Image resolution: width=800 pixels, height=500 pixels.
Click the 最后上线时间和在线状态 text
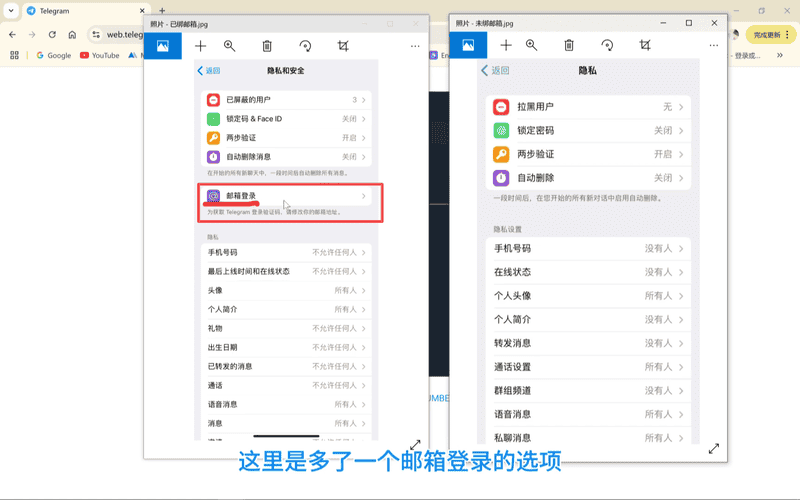(x=248, y=271)
